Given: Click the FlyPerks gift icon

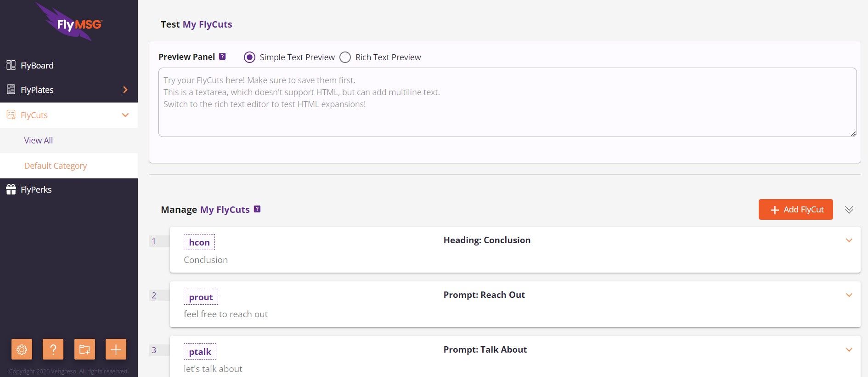Looking at the screenshot, I should click(11, 189).
